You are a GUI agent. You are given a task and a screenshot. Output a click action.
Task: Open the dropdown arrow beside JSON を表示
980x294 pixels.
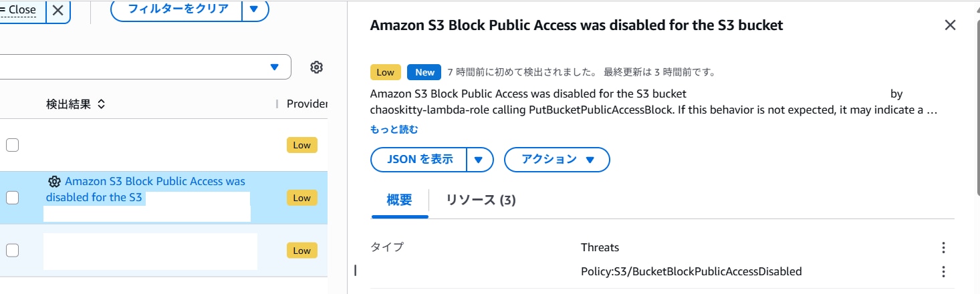point(479,160)
